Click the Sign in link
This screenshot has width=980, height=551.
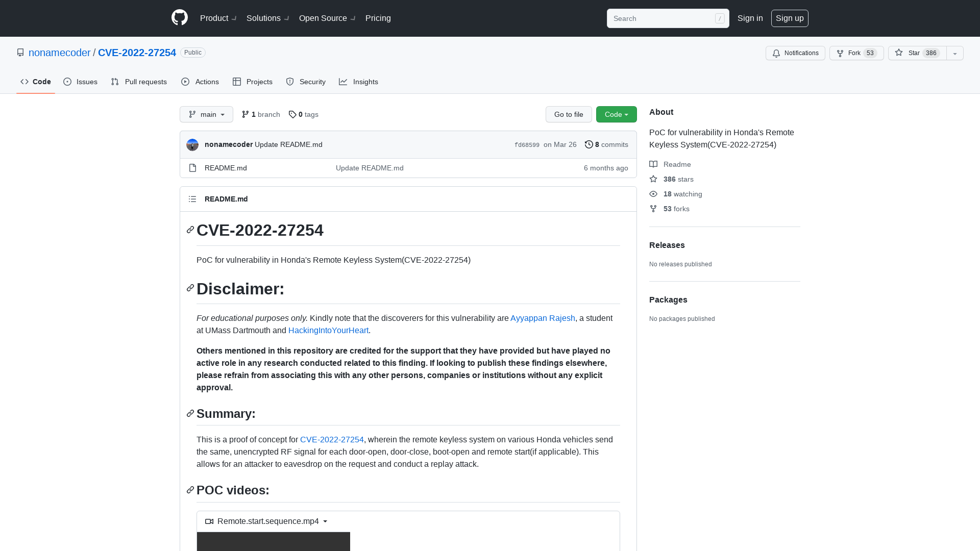pyautogui.click(x=750, y=18)
